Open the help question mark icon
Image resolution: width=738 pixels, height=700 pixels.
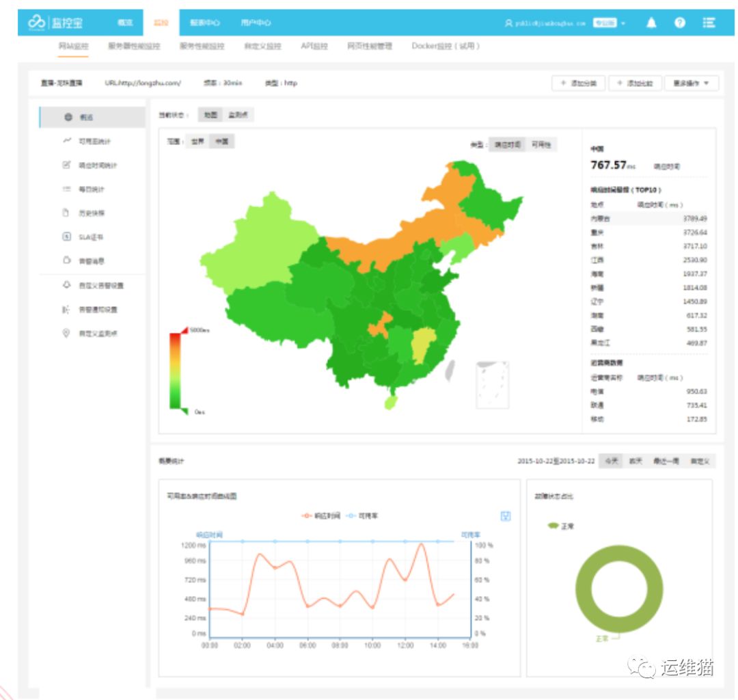point(680,23)
